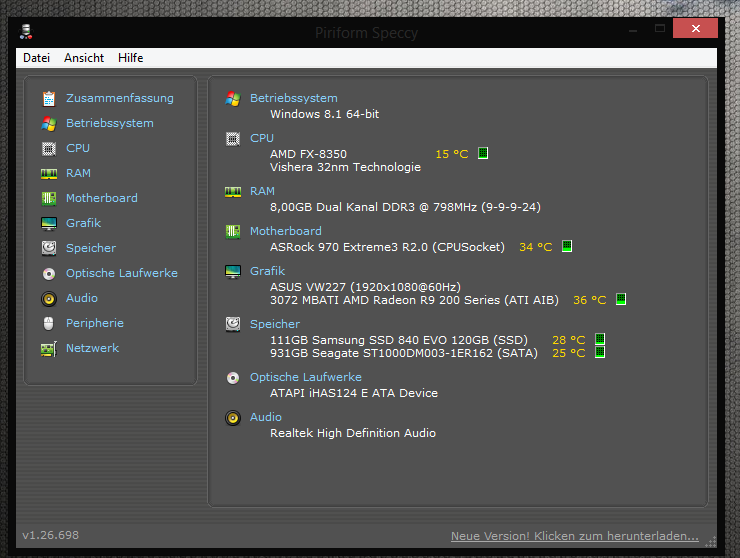This screenshot has height=558, width=740.
Task: Click the drive icon beside Speicher heading
Action: [233, 324]
